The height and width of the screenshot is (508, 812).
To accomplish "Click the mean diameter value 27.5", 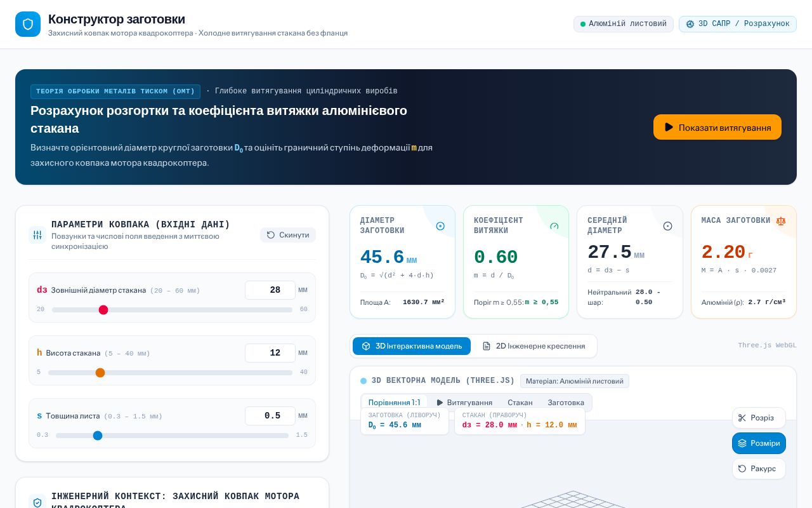I will pyautogui.click(x=610, y=252).
